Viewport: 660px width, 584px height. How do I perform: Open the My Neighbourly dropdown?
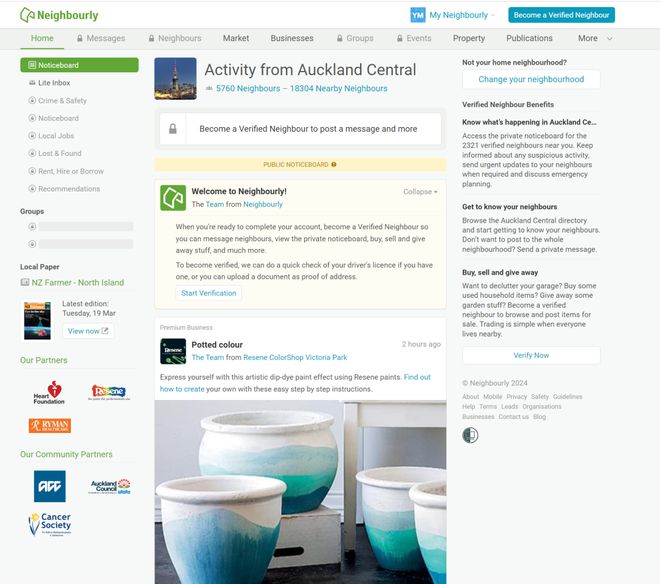click(462, 15)
